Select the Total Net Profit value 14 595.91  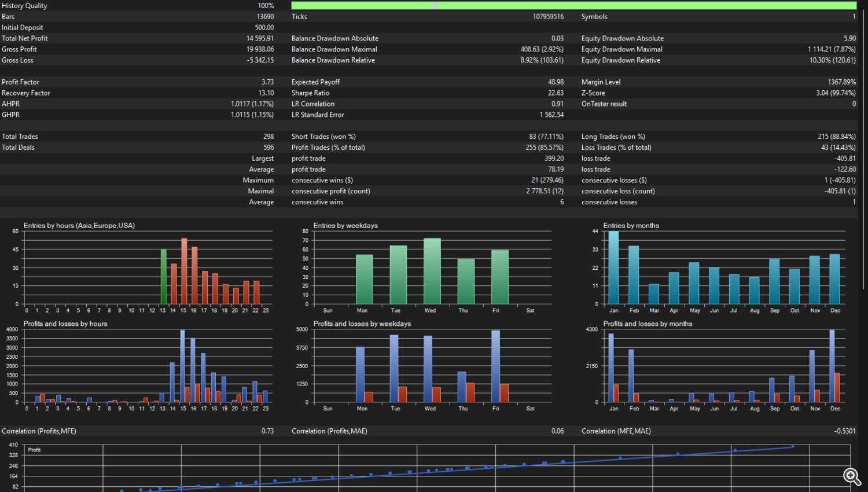(x=260, y=38)
